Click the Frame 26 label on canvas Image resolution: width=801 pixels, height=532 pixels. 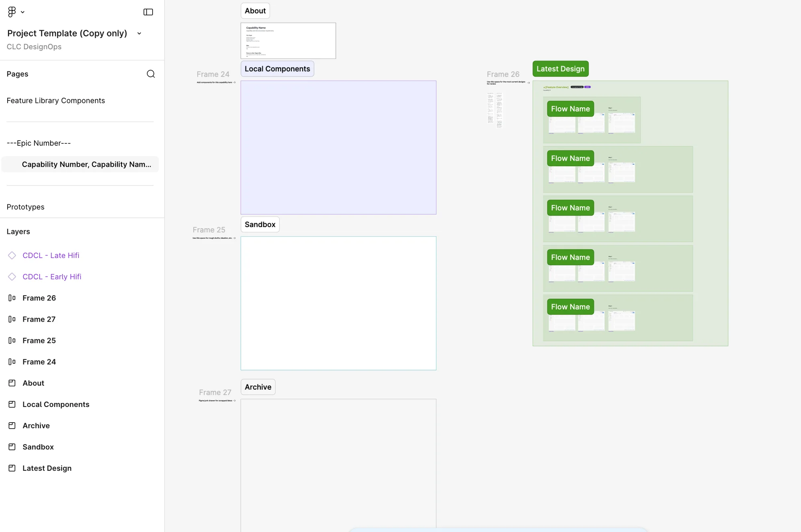pyautogui.click(x=503, y=75)
